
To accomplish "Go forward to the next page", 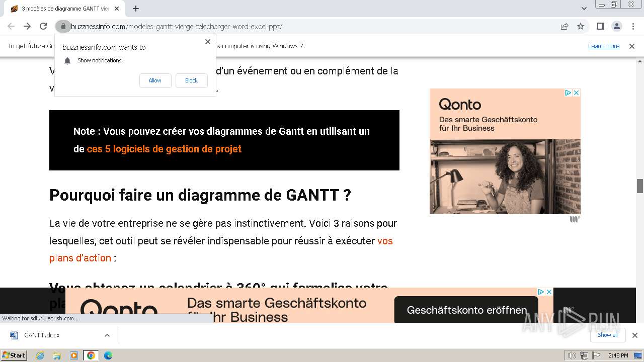I will [27, 26].
